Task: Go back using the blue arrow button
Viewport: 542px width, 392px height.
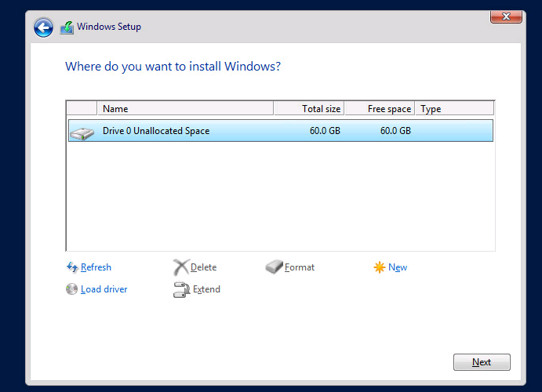Action: pos(43,27)
